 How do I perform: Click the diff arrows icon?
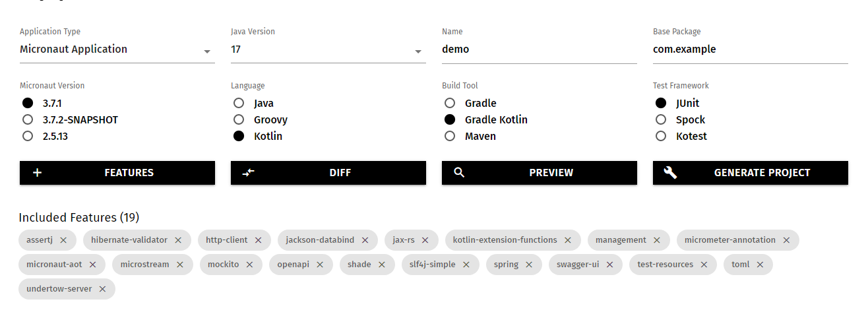click(x=248, y=173)
